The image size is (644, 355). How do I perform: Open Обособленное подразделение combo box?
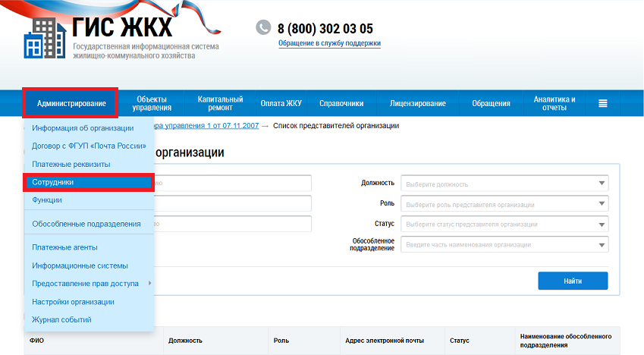(504, 244)
